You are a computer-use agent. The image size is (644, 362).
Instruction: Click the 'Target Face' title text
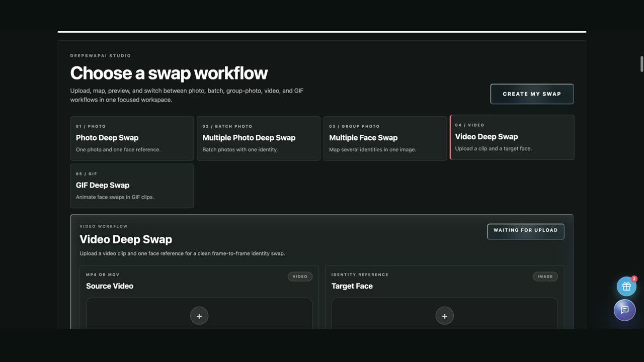click(352, 286)
